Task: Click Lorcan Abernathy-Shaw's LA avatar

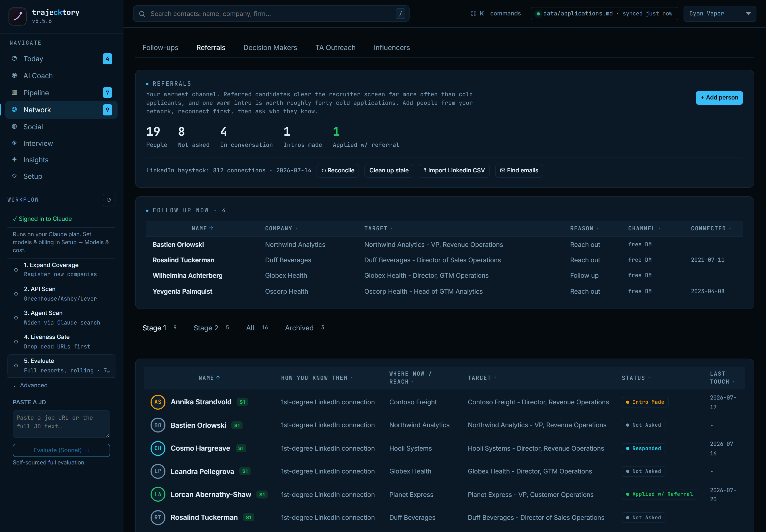Action: coord(158,494)
